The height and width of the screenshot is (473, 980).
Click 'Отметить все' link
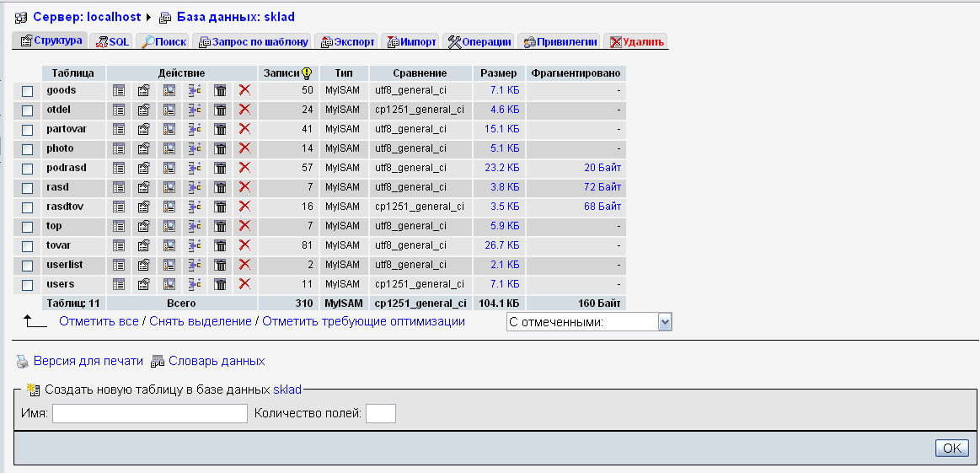click(x=99, y=321)
